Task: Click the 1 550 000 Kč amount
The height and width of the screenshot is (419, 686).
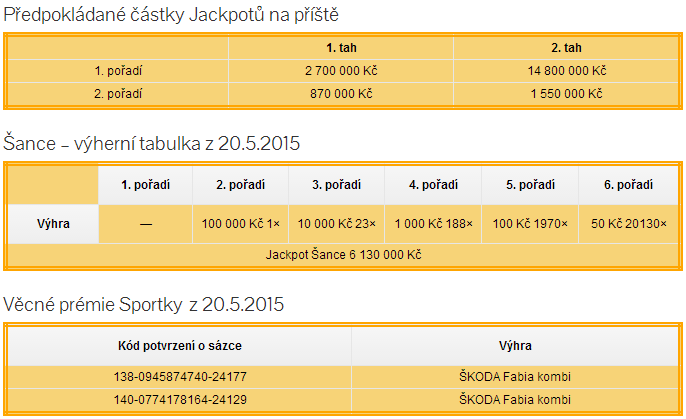Action: (566, 94)
